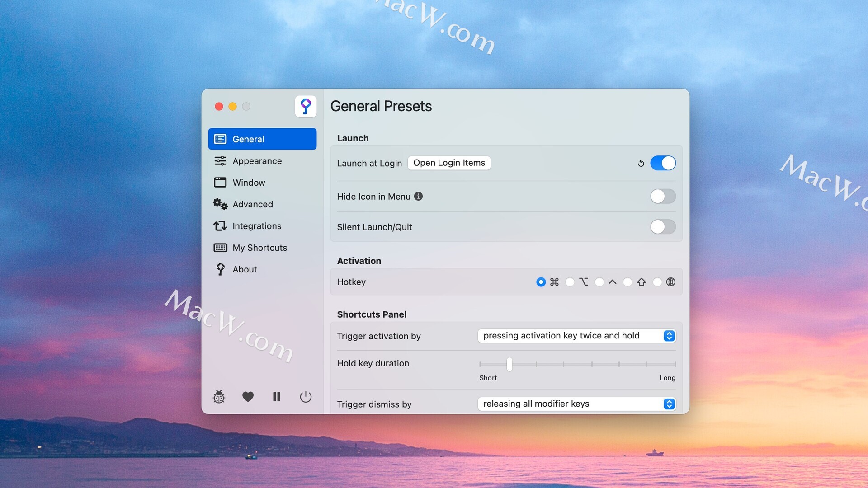868x488 pixels.
Task: Open the About section
Action: pyautogui.click(x=245, y=269)
